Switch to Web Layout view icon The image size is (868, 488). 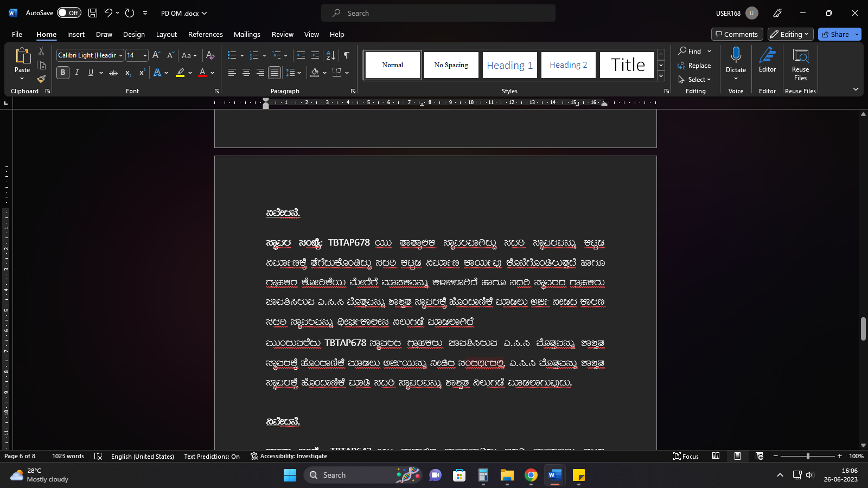point(759,456)
